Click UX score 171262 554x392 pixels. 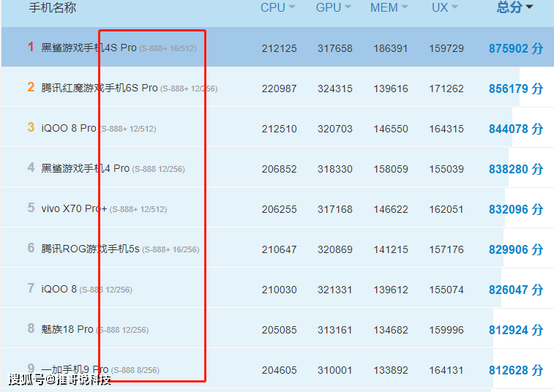[446, 88]
